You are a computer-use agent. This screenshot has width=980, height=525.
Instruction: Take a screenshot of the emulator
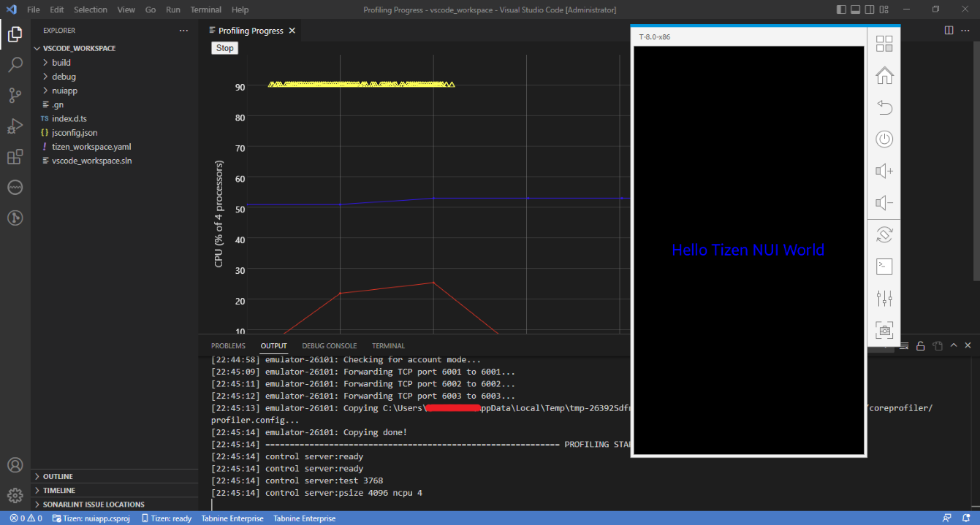coord(884,330)
